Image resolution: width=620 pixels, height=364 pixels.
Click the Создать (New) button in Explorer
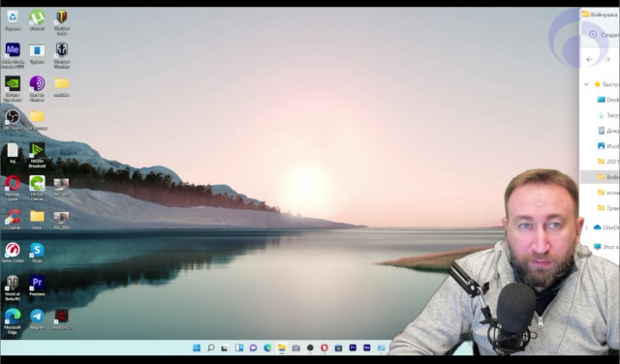(604, 35)
